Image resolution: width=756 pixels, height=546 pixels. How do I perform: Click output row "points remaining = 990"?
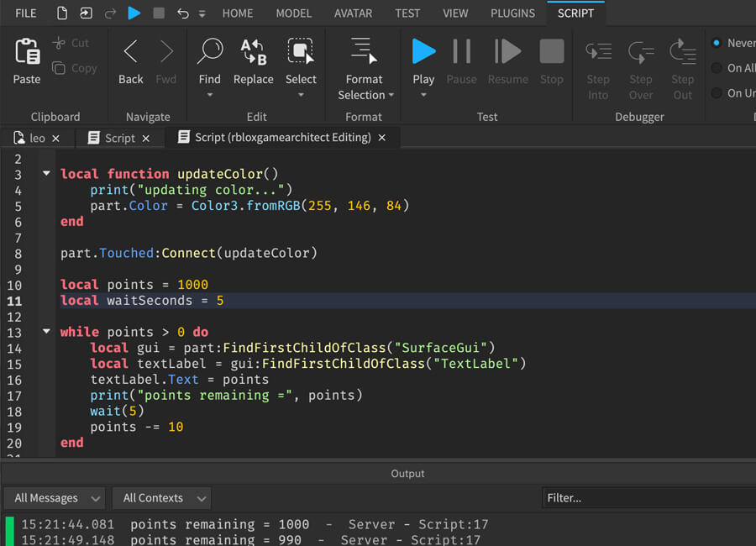(x=250, y=540)
